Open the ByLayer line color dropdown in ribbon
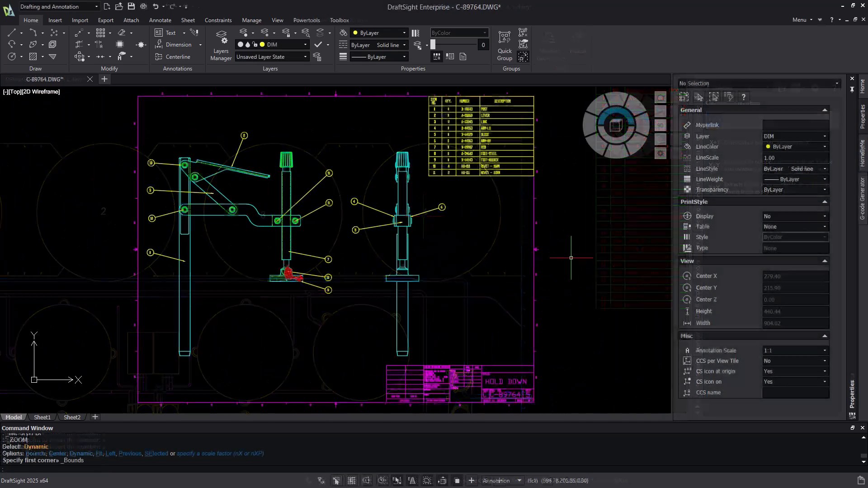 pyautogui.click(x=379, y=33)
